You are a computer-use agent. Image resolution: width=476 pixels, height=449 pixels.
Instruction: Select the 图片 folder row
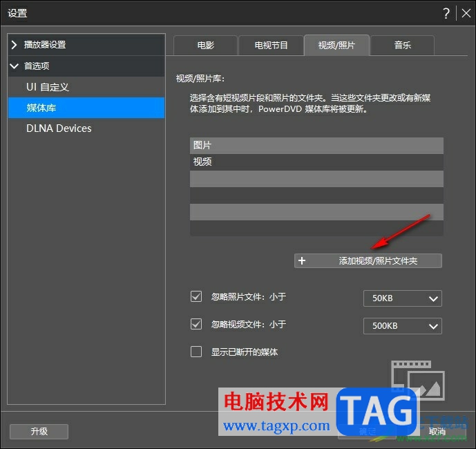pos(316,146)
